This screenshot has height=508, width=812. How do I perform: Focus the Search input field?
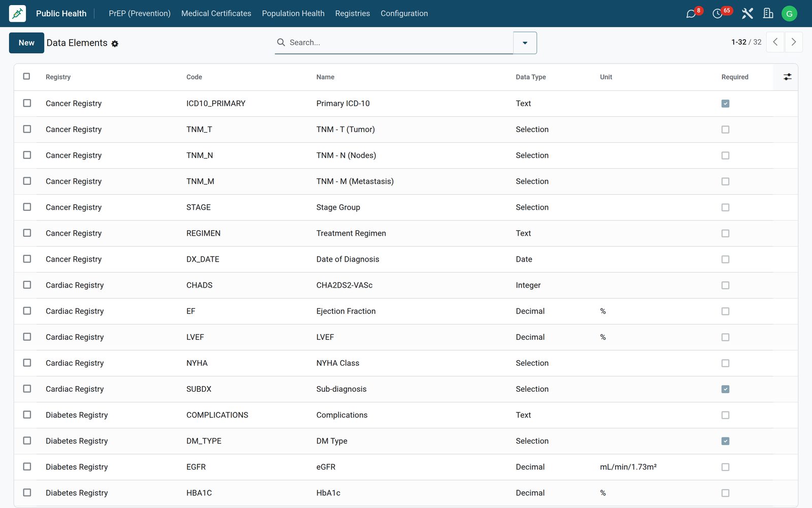(398, 43)
